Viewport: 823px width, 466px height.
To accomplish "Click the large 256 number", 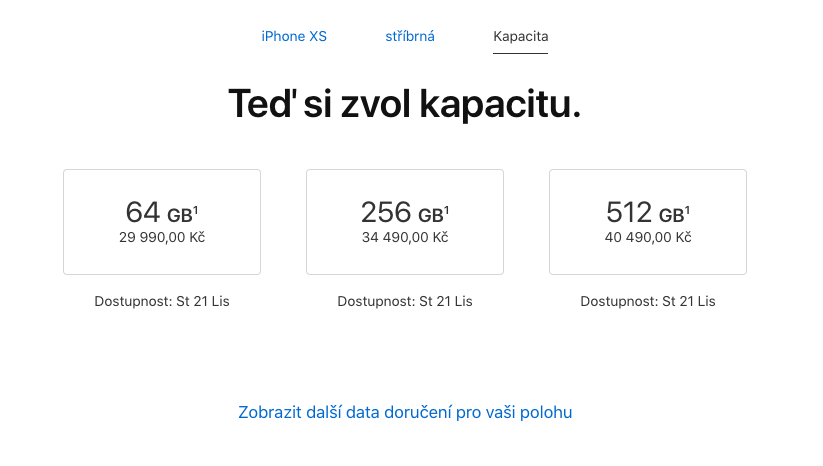I will click(386, 212).
